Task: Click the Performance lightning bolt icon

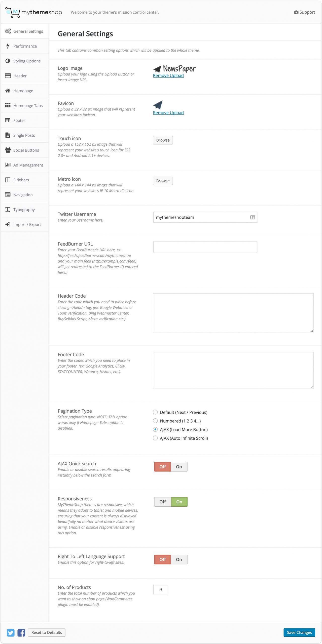Action: click(8, 46)
